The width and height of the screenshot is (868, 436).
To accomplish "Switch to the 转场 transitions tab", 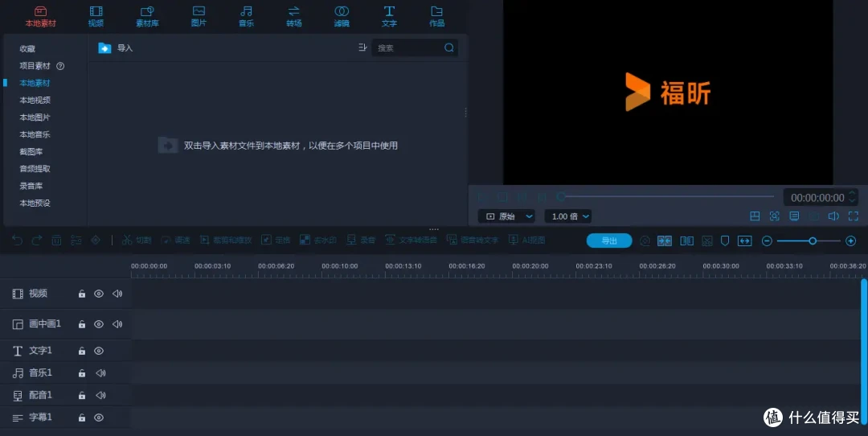I will pyautogui.click(x=294, y=17).
